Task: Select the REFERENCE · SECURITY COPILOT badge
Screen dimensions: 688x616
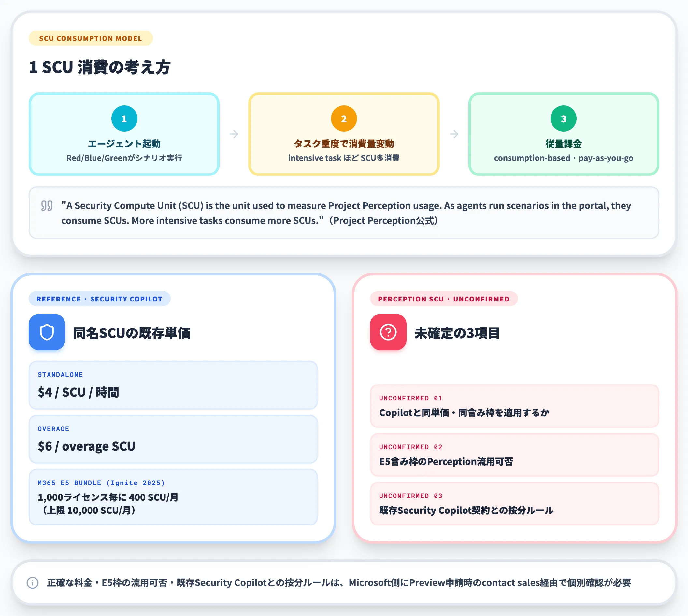Action: coord(100,299)
